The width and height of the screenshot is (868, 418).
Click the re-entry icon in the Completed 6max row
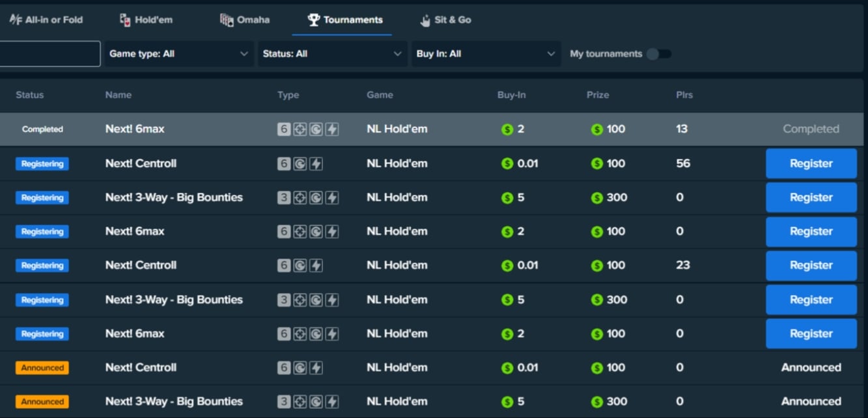(316, 129)
